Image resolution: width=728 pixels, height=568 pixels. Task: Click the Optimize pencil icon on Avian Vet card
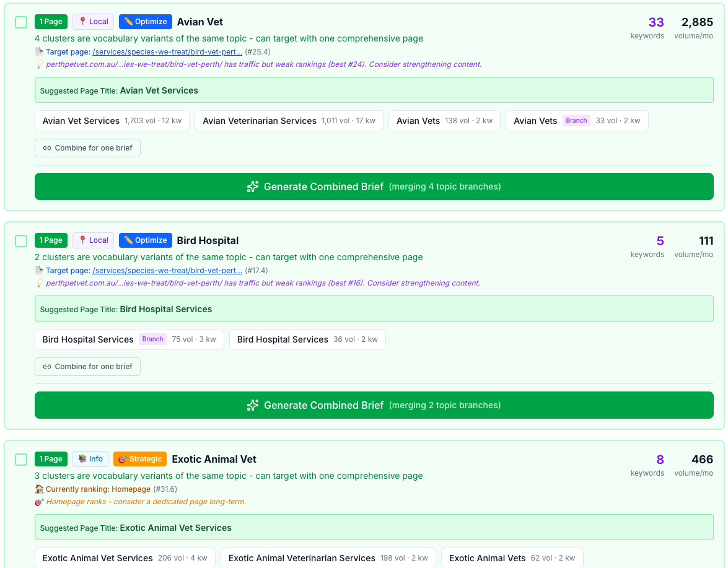tap(128, 21)
